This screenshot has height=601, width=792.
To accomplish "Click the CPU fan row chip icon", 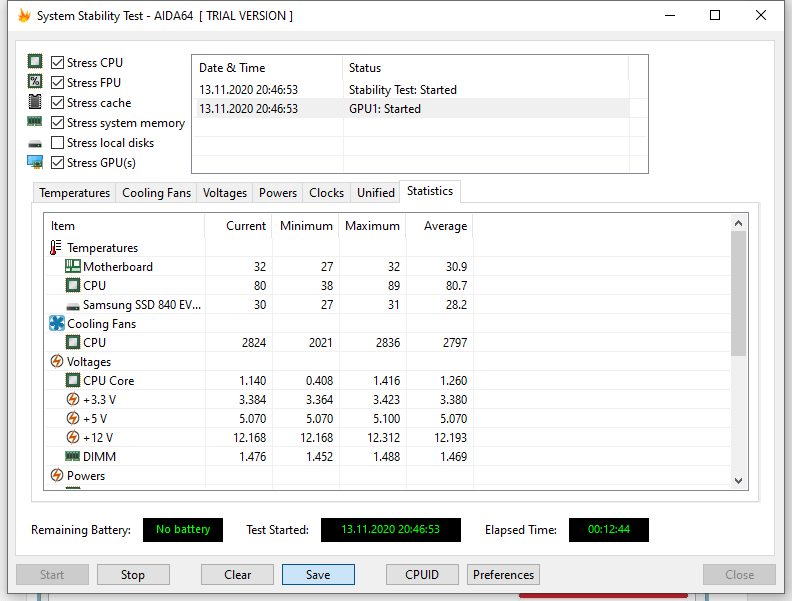I will click(73, 342).
